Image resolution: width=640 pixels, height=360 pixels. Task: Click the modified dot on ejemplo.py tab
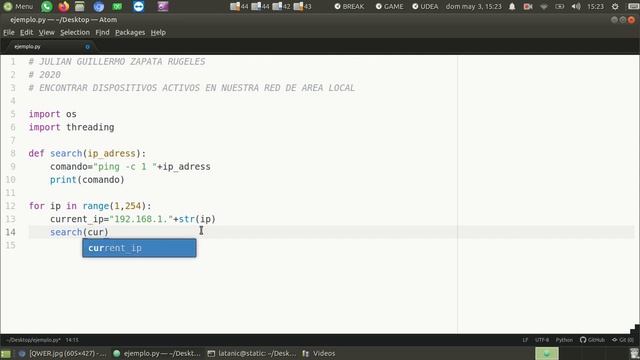pyautogui.click(x=87, y=47)
